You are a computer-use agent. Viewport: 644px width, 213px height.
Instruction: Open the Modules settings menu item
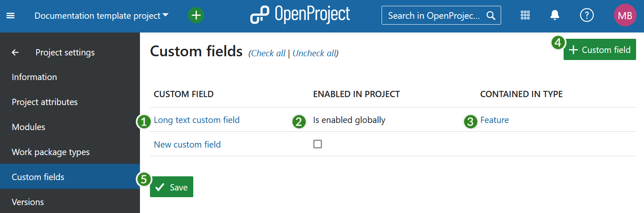[28, 127]
